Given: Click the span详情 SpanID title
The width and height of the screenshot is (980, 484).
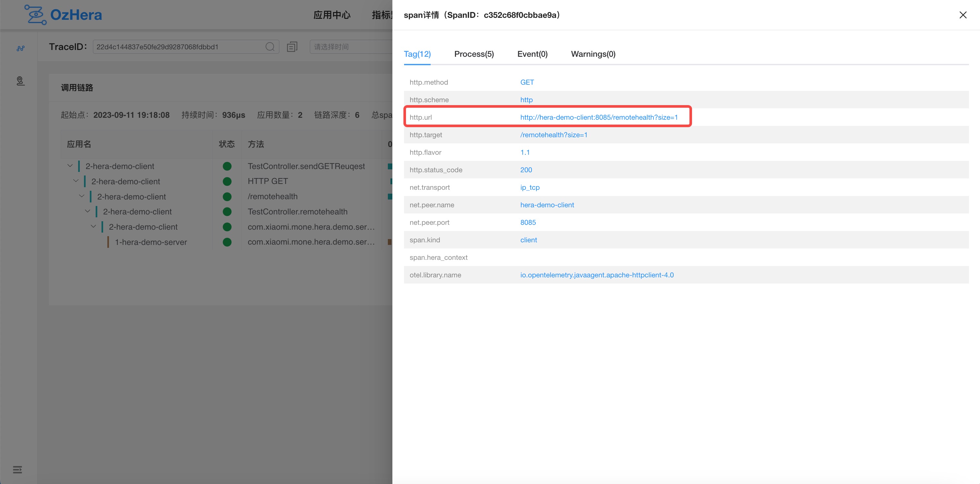Looking at the screenshot, I should click(x=482, y=15).
